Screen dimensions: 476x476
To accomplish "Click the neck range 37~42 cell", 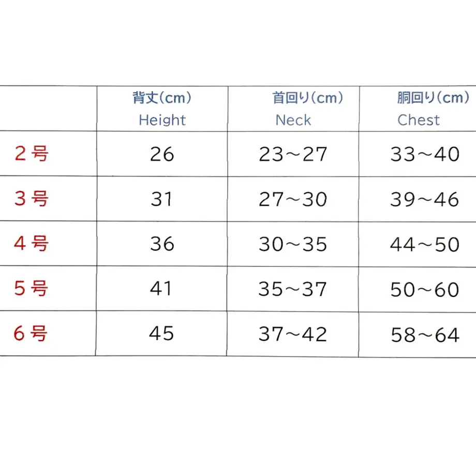I will (293, 334).
